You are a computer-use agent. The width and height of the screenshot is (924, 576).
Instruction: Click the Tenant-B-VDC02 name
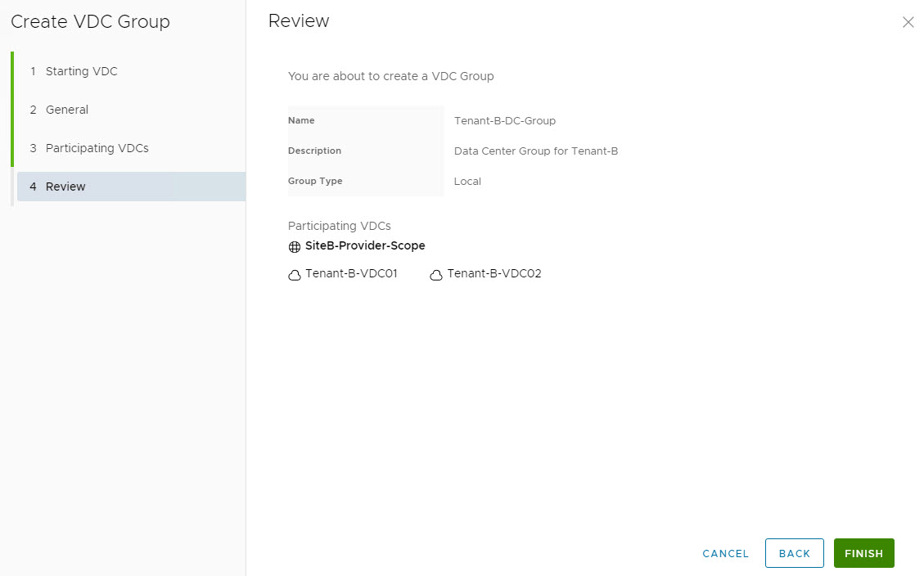494,274
